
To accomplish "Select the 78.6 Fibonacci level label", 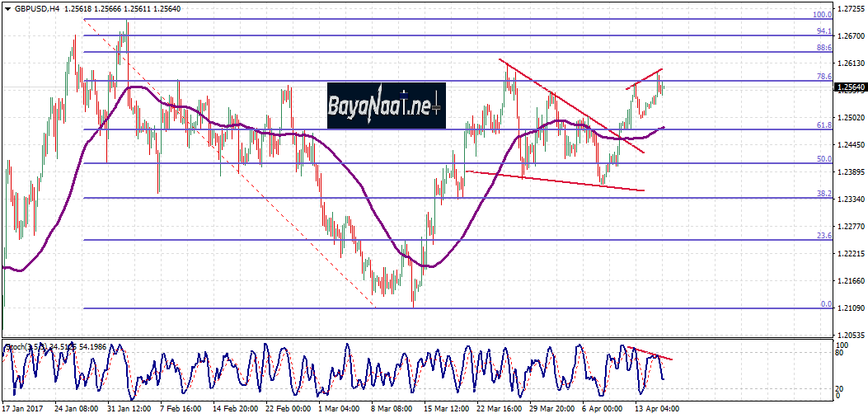I will (823, 77).
